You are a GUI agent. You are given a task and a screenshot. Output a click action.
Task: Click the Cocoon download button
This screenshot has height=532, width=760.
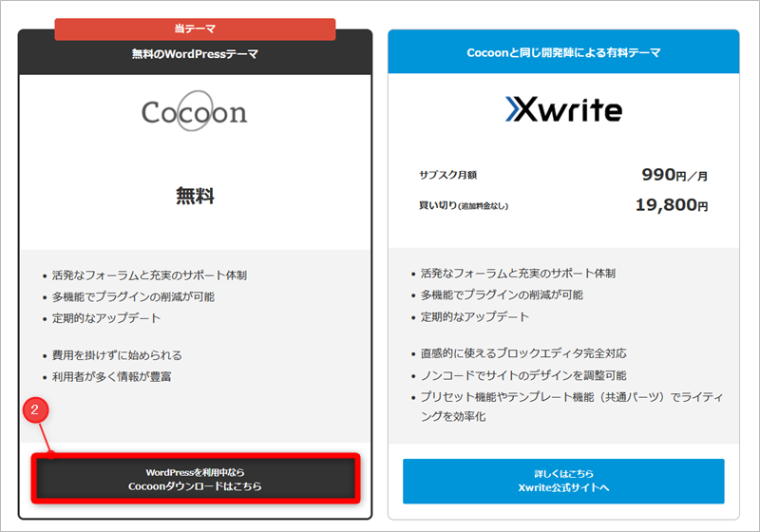196,478
